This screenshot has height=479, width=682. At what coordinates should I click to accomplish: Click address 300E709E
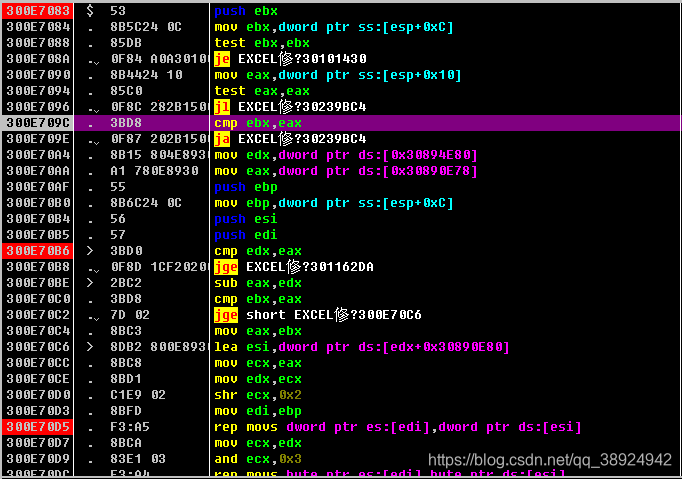point(38,139)
